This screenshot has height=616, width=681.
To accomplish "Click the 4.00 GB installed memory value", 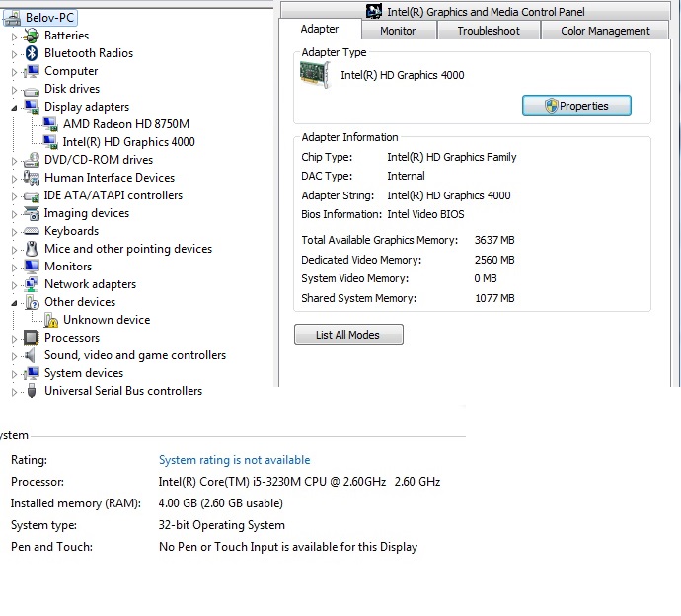I will coord(221,503).
